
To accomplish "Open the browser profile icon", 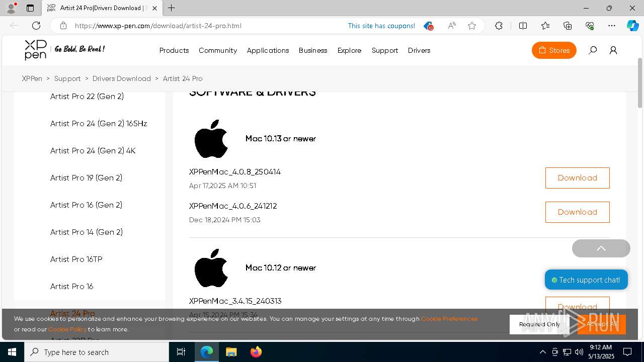I will (x=11, y=8).
